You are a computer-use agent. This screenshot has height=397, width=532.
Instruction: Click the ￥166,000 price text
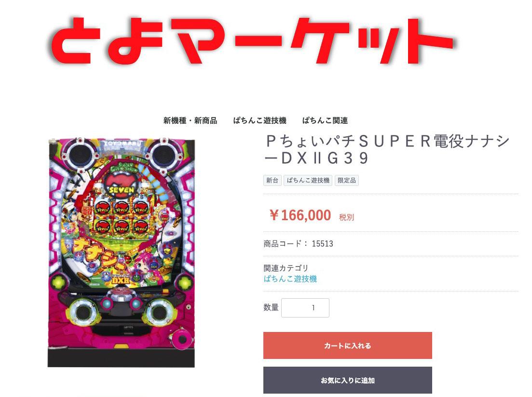(x=300, y=215)
